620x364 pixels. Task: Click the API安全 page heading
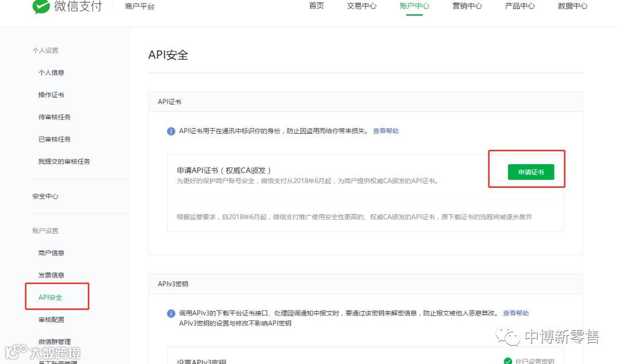click(x=168, y=55)
